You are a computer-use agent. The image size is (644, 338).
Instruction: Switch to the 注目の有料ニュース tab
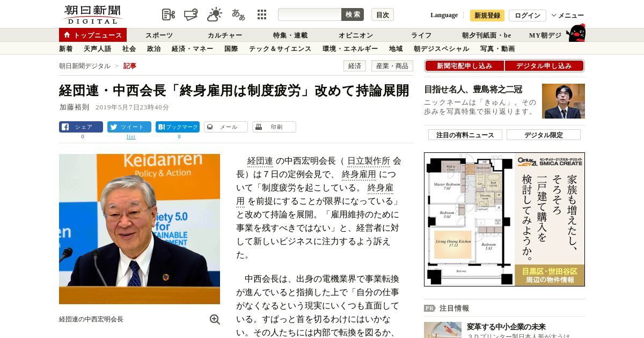465,135
